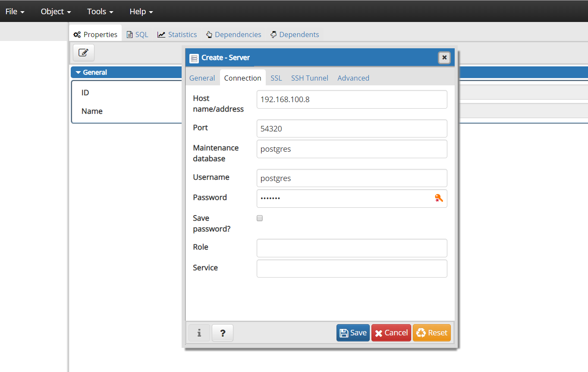Switch to the SSL tab
Viewport: 588px width, 372px height.
tap(276, 78)
